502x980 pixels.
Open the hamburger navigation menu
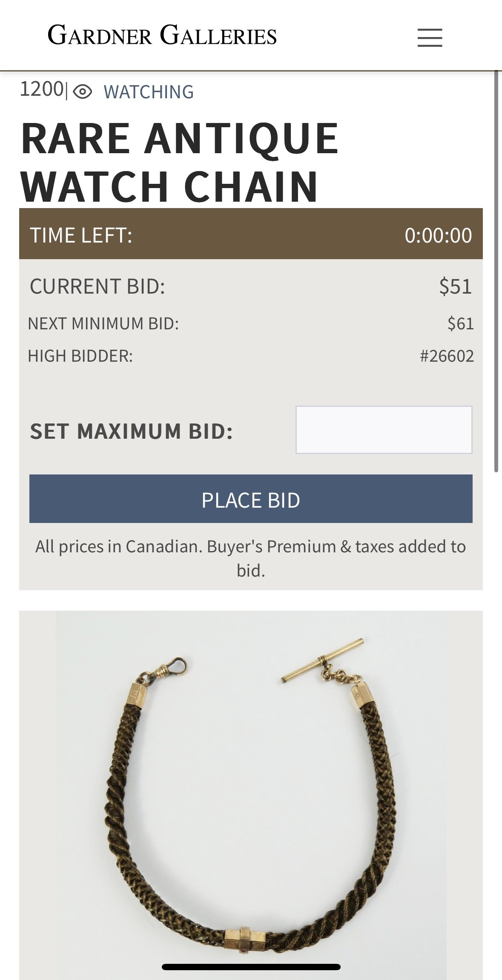(x=430, y=37)
